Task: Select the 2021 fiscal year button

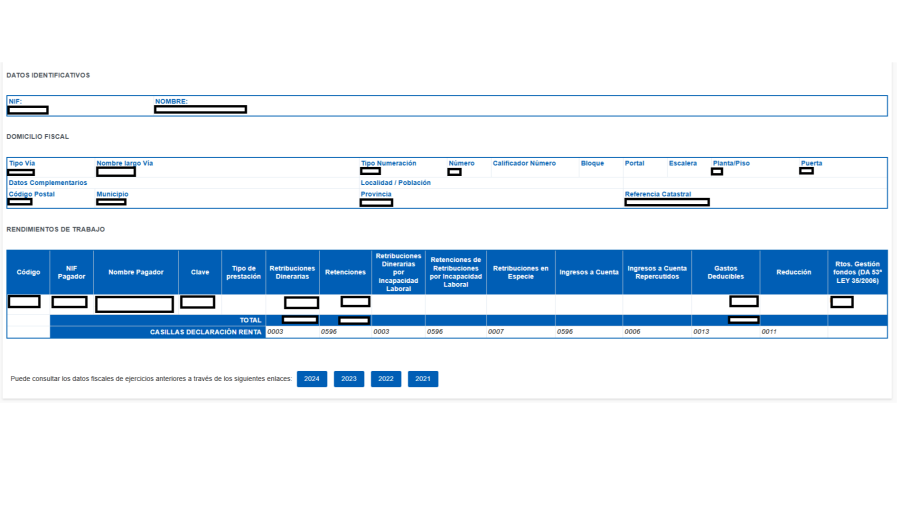Action: coord(422,379)
